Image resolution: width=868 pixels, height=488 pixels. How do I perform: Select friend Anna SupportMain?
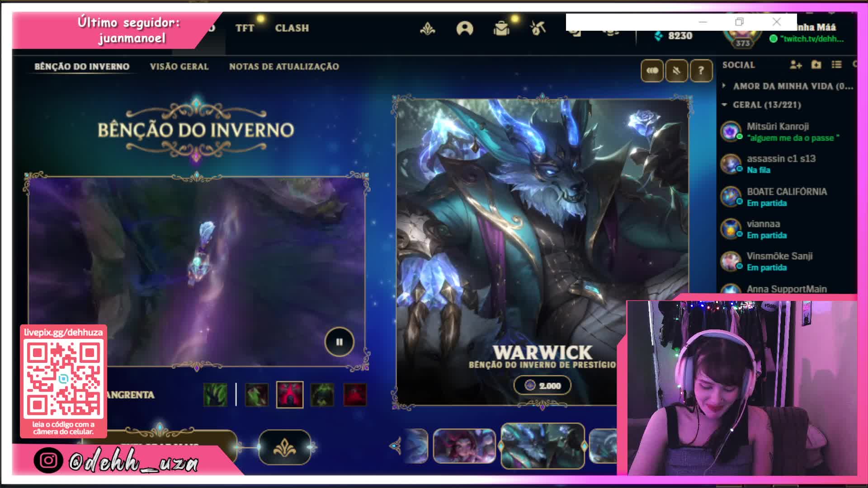tap(787, 289)
